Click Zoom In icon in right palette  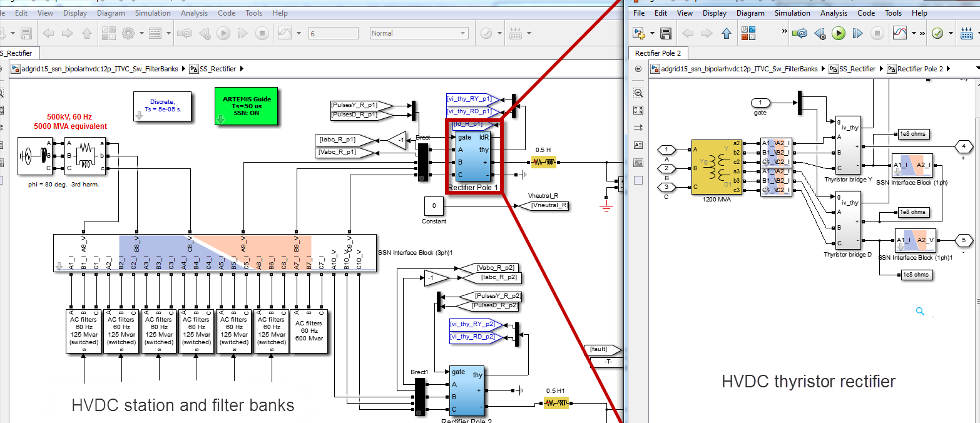pos(638,93)
